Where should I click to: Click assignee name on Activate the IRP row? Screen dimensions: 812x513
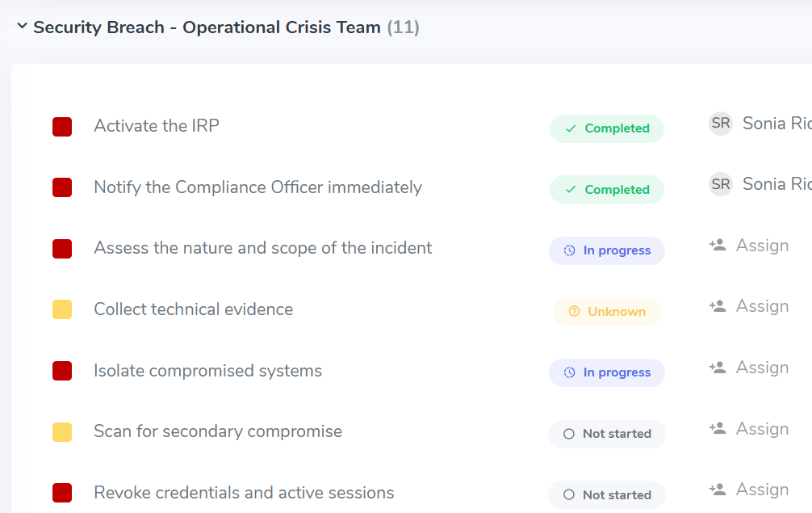[776, 124]
